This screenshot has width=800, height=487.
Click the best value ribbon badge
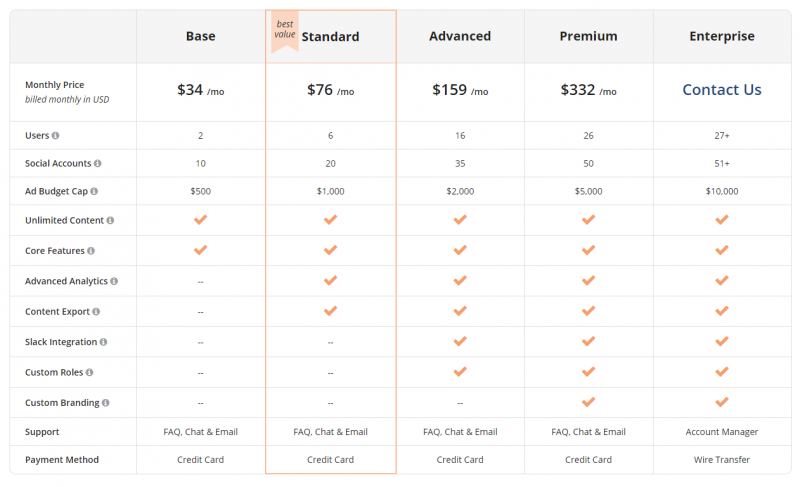pos(285,32)
